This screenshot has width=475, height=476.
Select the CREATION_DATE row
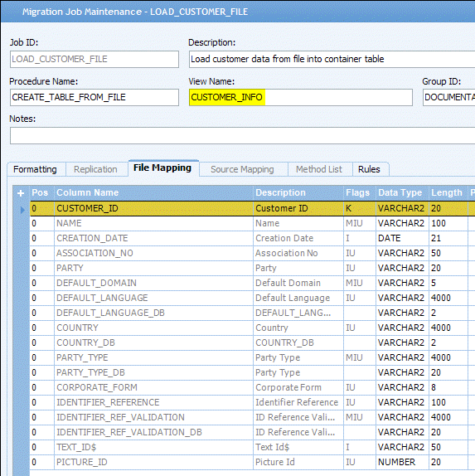click(x=252, y=238)
